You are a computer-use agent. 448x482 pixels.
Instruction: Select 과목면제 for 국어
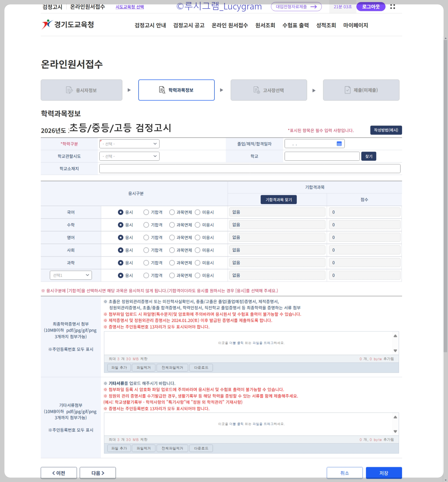[172, 212]
